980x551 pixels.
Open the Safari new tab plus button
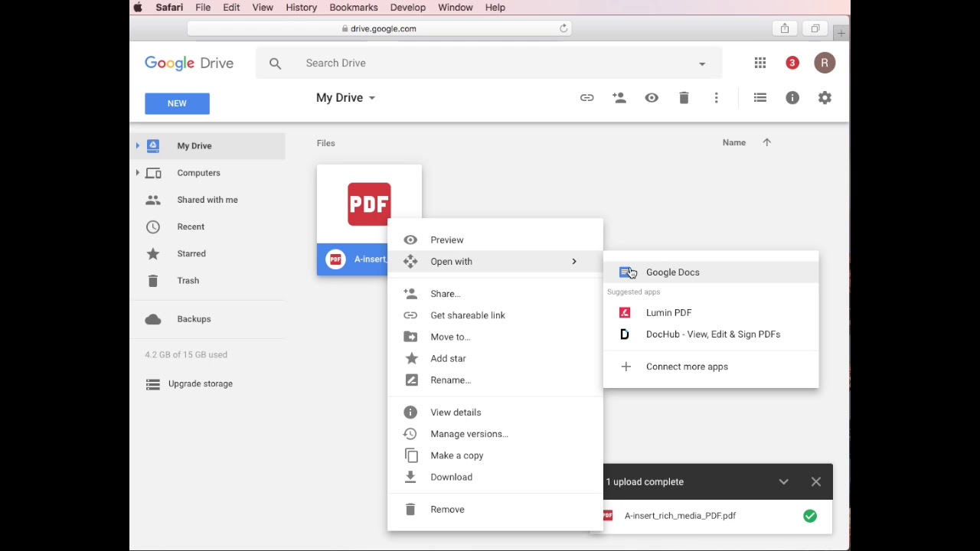[841, 33]
